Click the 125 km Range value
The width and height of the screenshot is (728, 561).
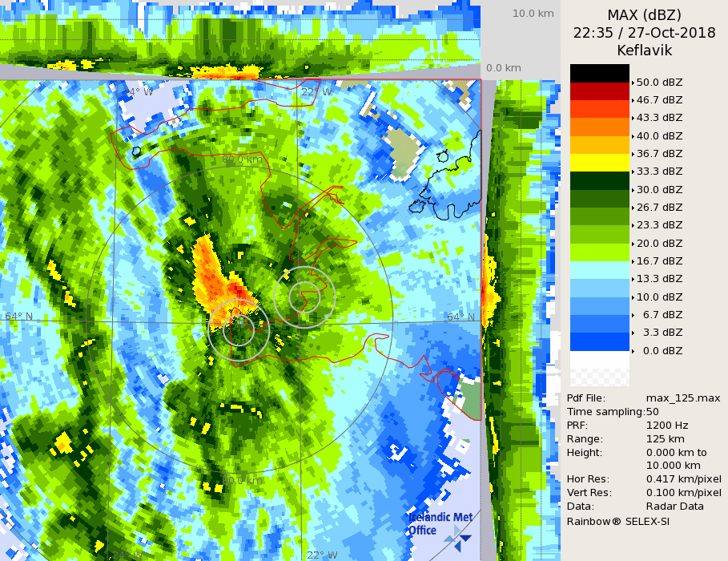[663, 439]
